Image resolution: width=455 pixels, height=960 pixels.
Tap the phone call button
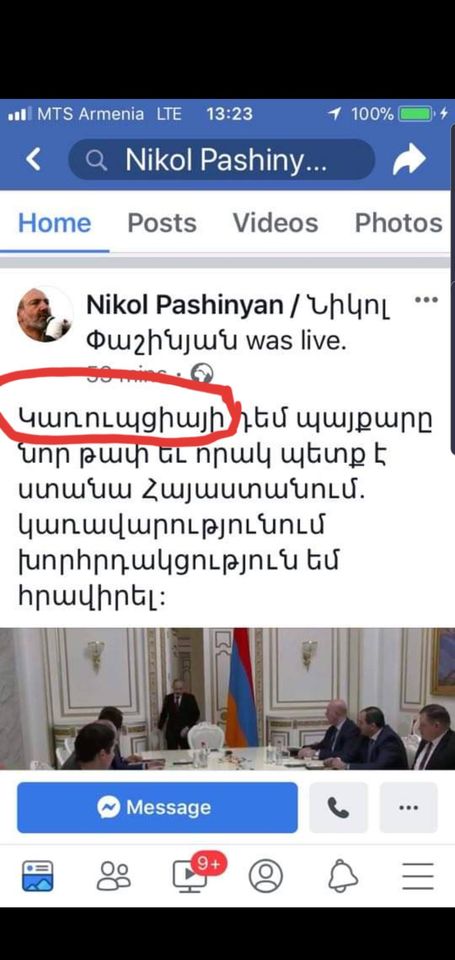pos(339,808)
